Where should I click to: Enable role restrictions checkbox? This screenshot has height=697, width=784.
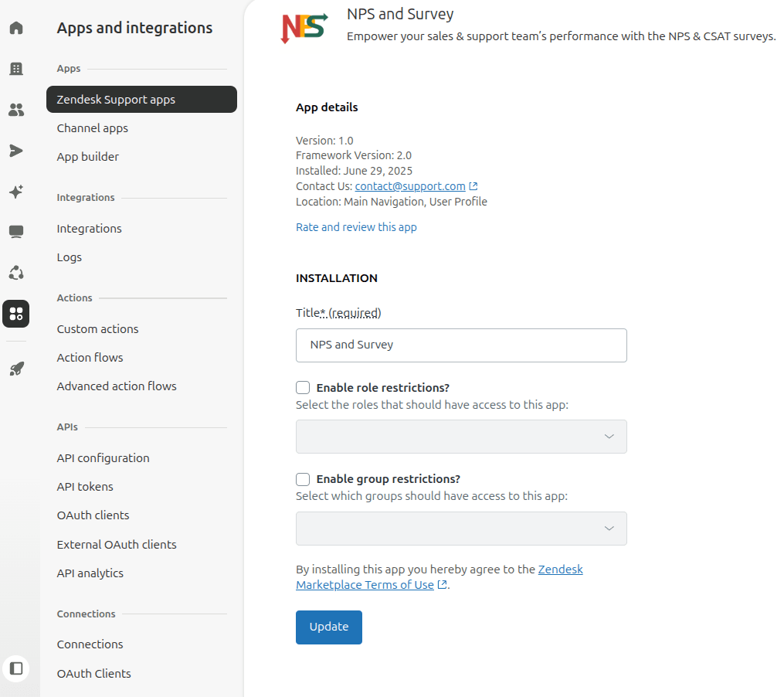pyautogui.click(x=303, y=388)
